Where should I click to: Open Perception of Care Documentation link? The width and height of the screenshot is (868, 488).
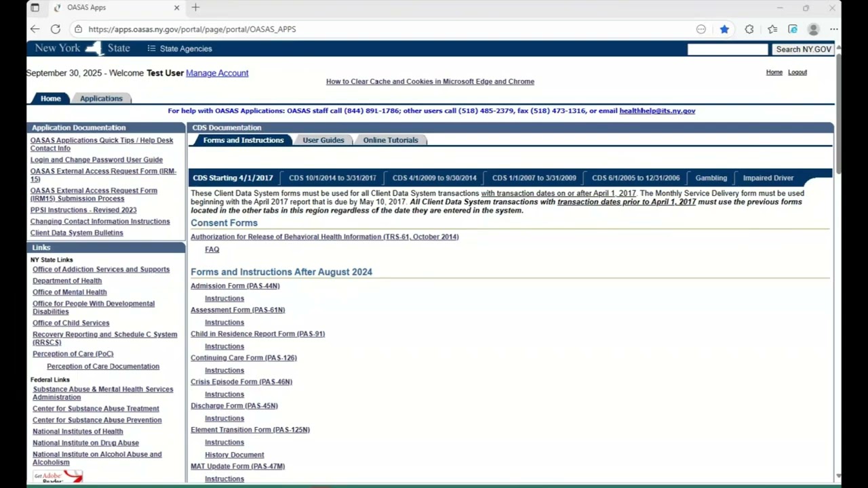coord(103,367)
